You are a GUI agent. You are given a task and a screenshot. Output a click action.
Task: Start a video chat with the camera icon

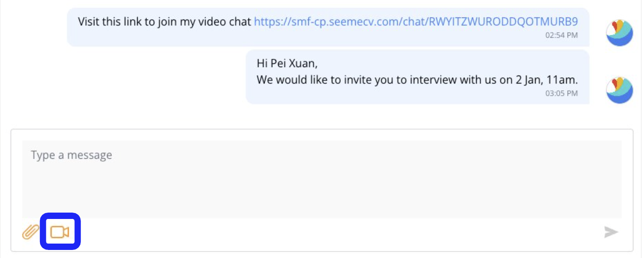[60, 232]
